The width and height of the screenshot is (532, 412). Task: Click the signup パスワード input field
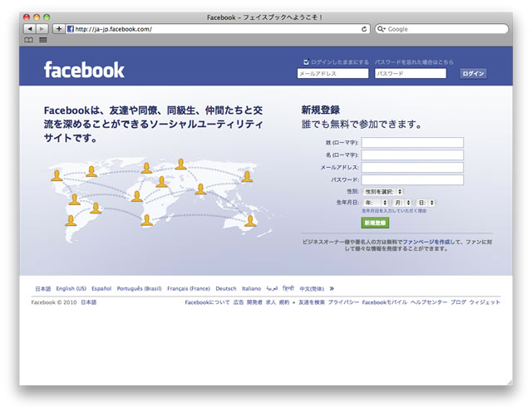[x=412, y=179]
